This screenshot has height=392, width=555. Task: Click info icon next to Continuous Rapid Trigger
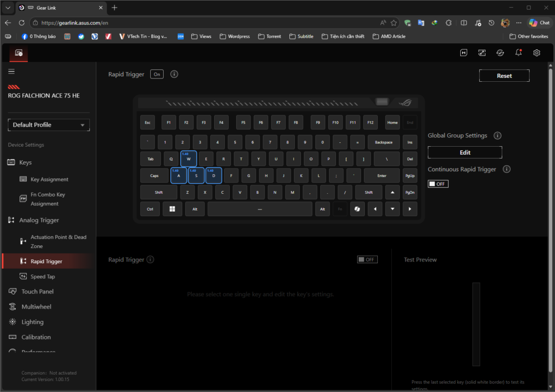click(507, 169)
